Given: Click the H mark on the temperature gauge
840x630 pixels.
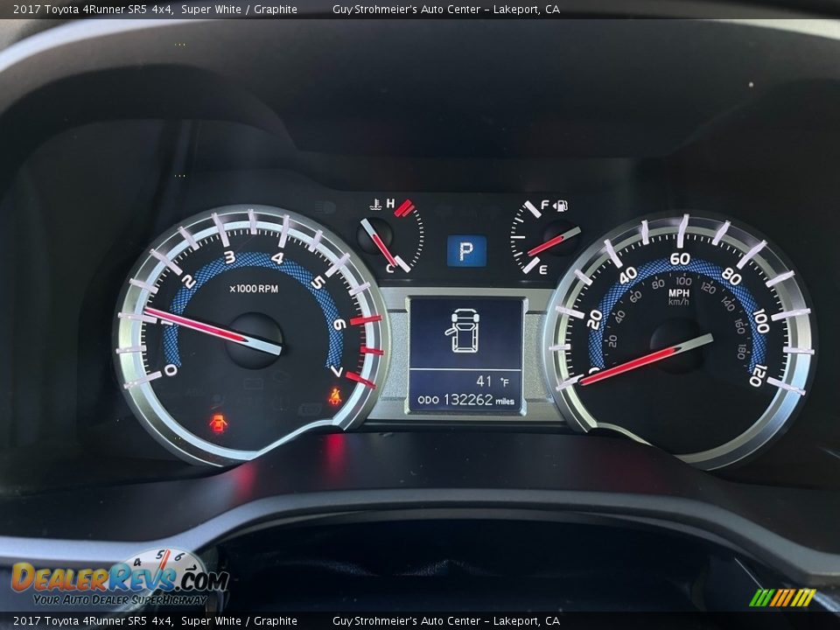Looking at the screenshot, I should tap(390, 203).
